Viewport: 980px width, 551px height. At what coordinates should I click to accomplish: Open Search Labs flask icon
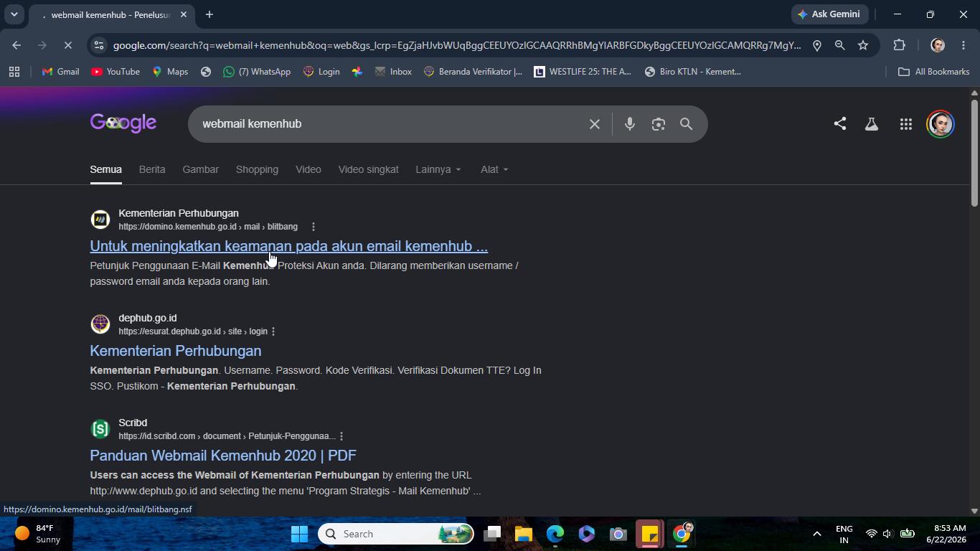click(x=872, y=124)
